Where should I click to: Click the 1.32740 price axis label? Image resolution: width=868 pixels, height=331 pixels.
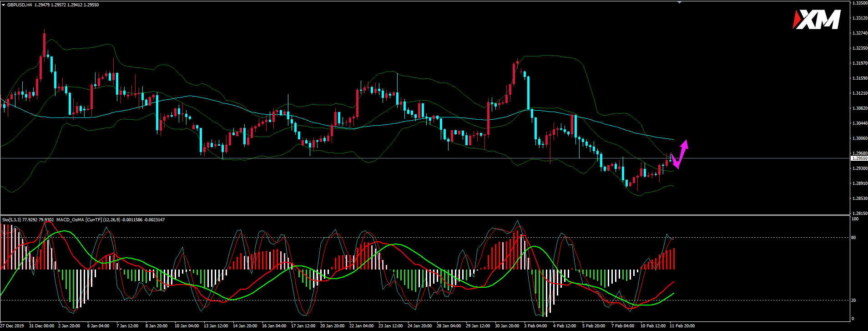click(x=859, y=33)
